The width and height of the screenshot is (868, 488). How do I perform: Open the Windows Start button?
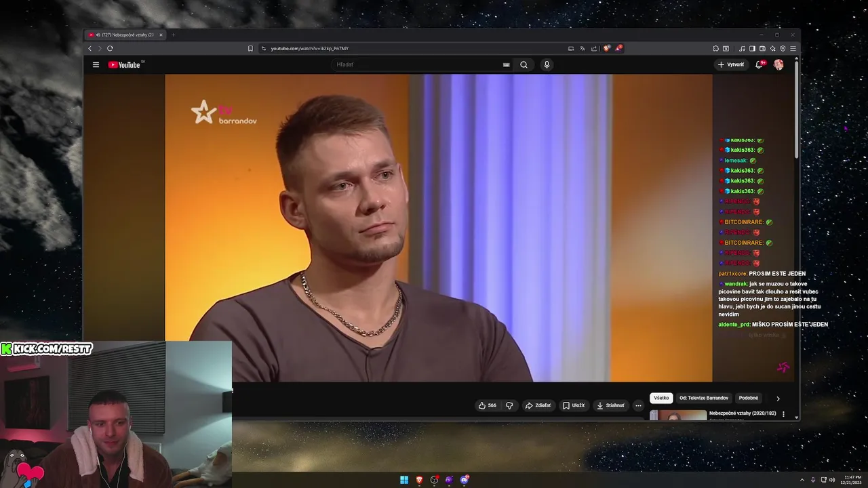pyautogui.click(x=404, y=480)
